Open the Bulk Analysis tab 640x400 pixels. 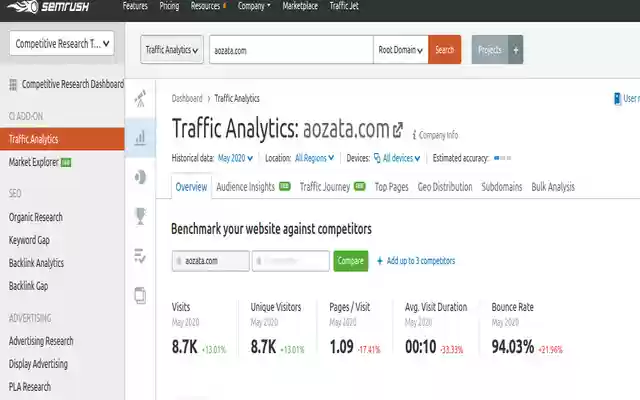553,187
